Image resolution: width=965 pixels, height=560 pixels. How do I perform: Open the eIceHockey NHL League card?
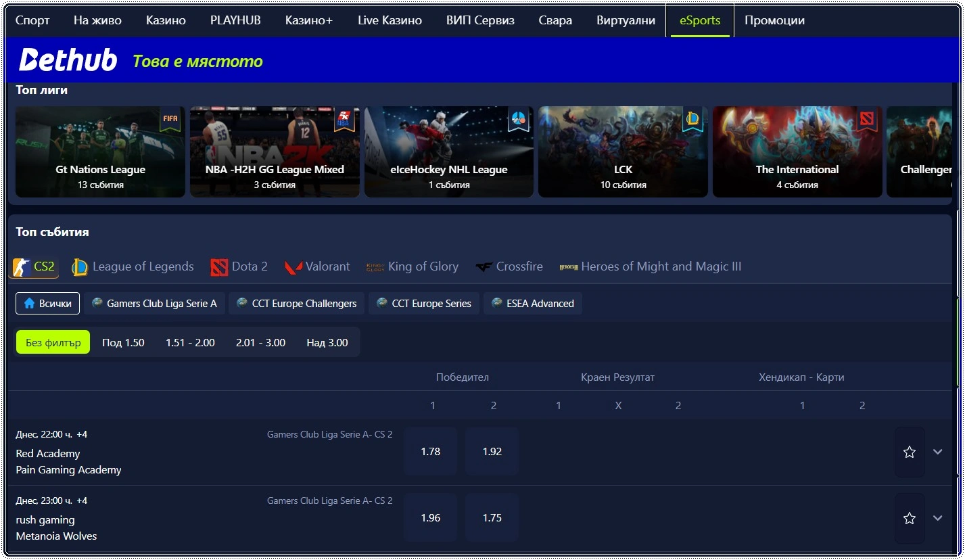(x=449, y=151)
